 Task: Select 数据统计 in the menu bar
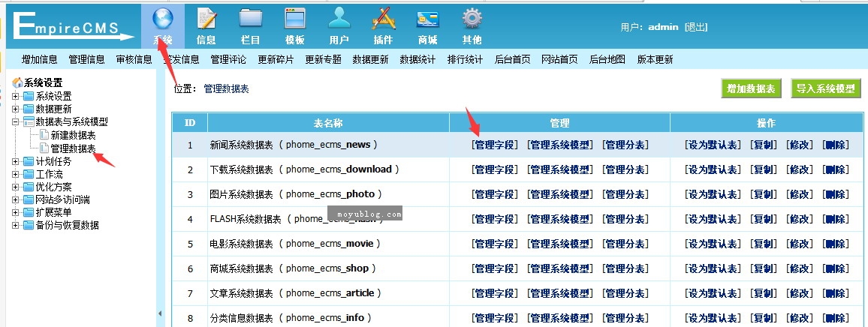coord(418,59)
